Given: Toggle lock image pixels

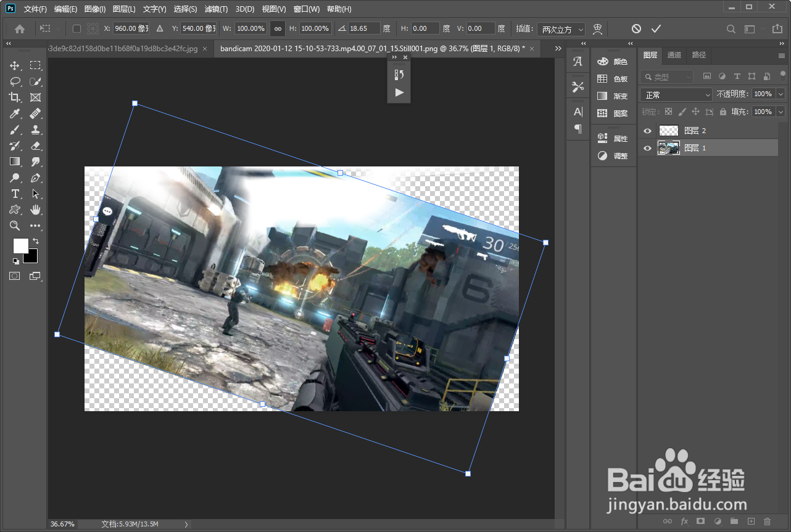Looking at the screenshot, I should point(682,112).
